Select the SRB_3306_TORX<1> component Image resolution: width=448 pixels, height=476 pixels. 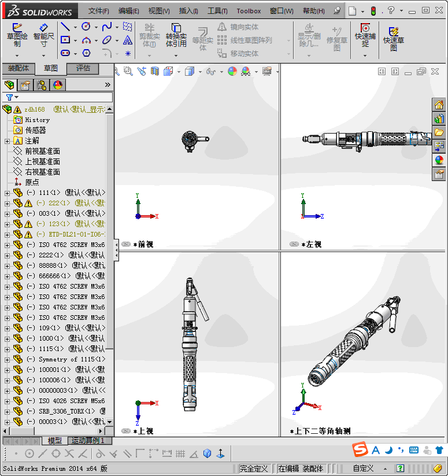click(x=66, y=411)
